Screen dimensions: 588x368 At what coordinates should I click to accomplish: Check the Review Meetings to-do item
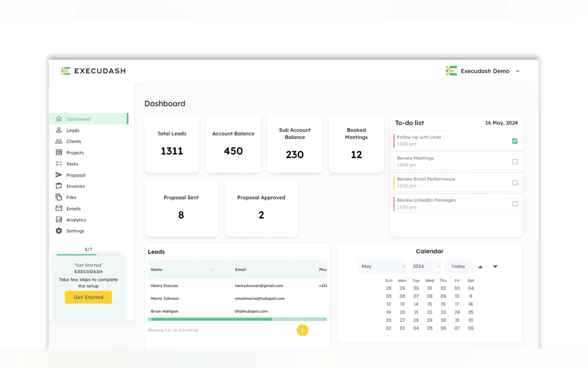tap(514, 162)
